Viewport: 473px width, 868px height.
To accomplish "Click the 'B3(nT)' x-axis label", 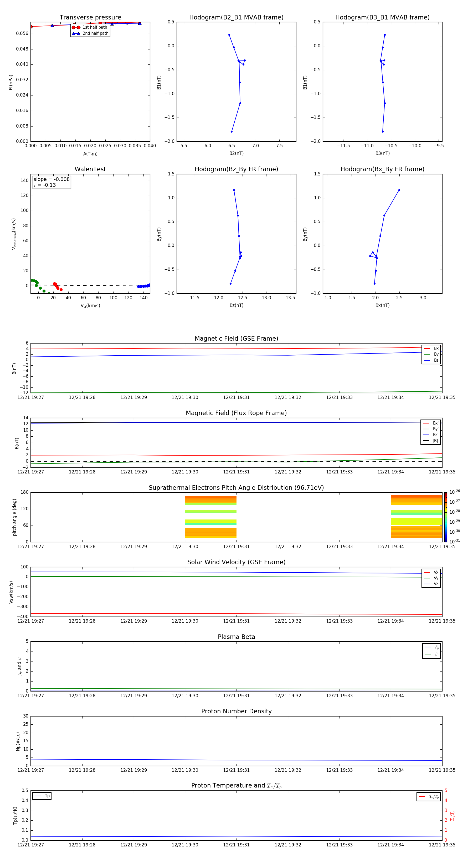I will click(382, 153).
